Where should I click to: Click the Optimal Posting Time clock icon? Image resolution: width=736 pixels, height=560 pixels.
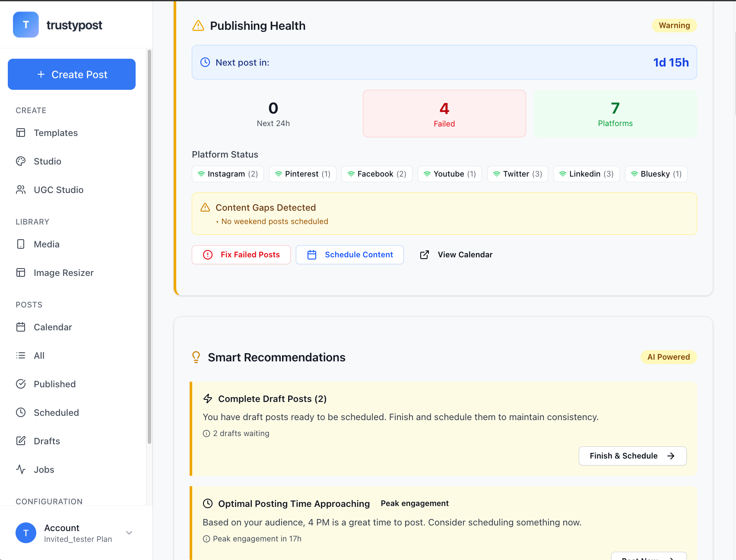(208, 503)
